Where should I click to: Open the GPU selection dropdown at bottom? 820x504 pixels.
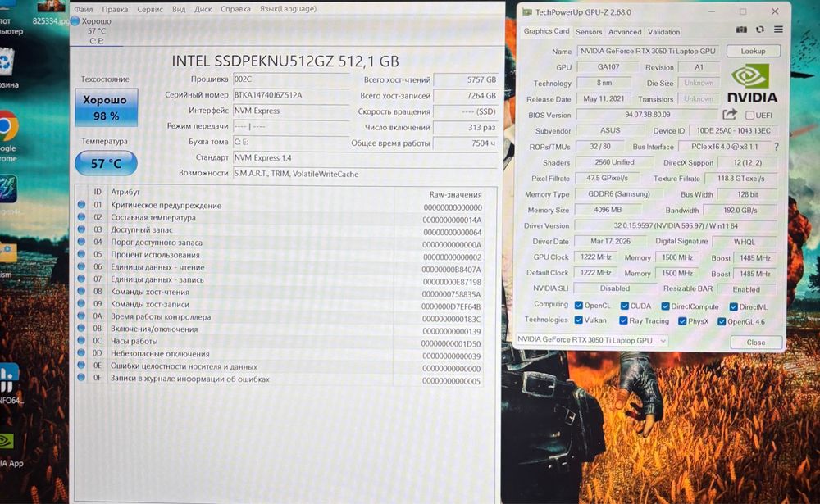pos(591,340)
